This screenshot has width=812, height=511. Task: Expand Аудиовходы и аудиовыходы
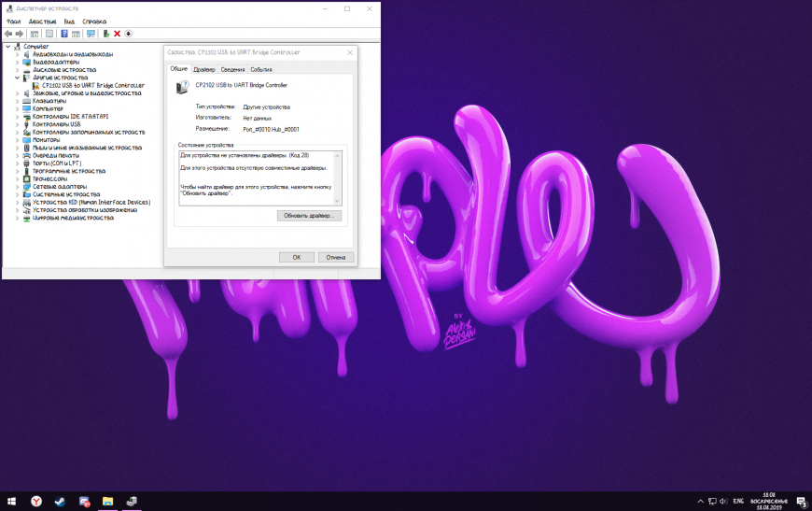pyautogui.click(x=17, y=54)
